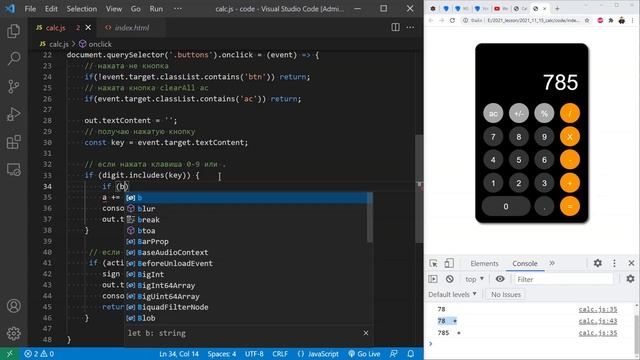Click the calculator % button
Image resolution: width=640 pixels, height=360 pixels.
click(x=544, y=113)
